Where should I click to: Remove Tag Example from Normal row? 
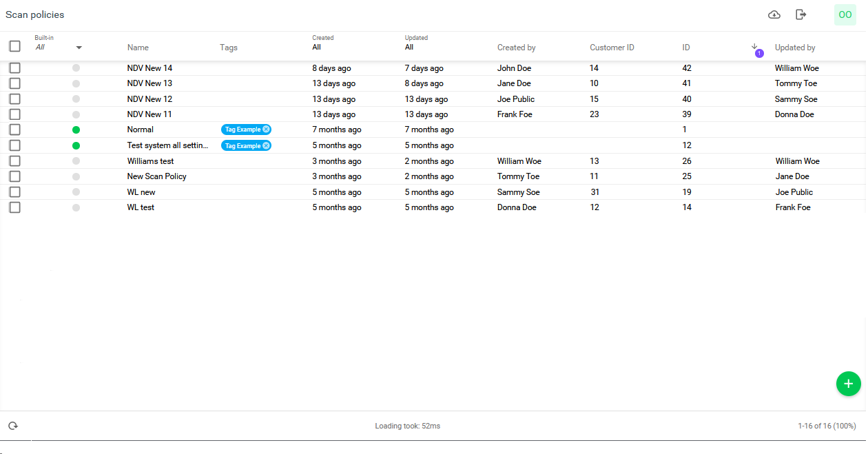tap(267, 130)
